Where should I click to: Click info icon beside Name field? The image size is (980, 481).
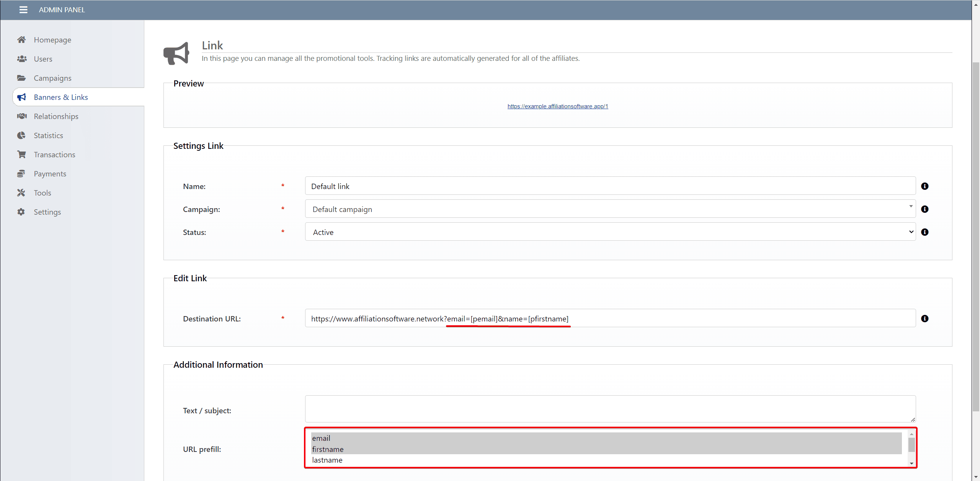tap(924, 186)
